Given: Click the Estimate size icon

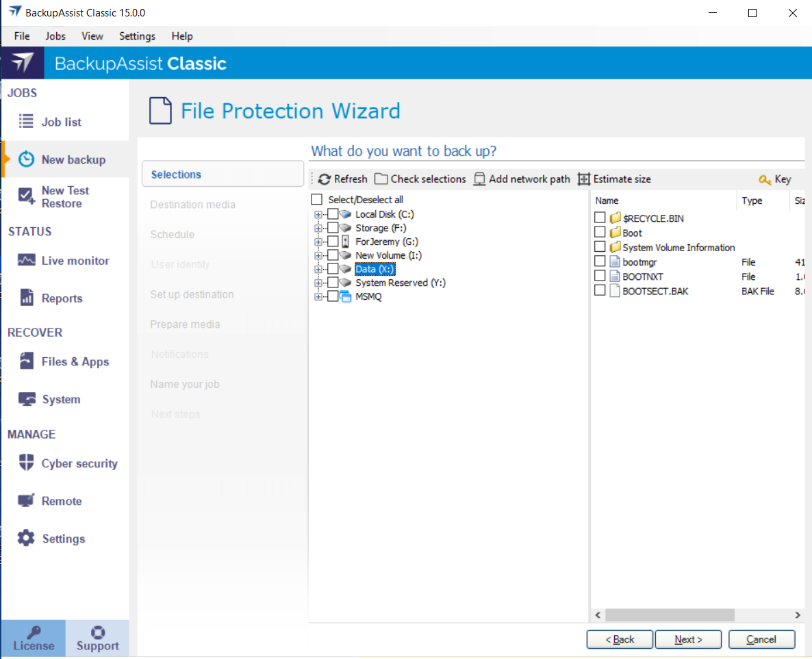Looking at the screenshot, I should pos(584,179).
